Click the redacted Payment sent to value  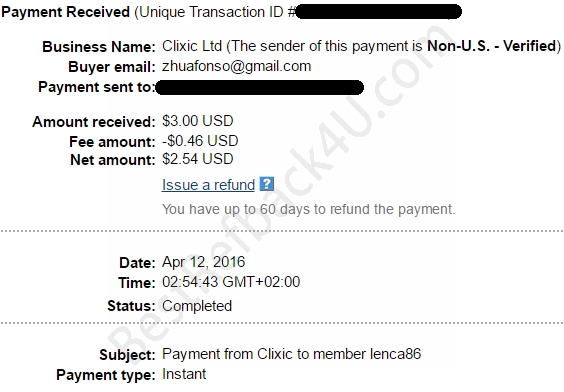click(x=259, y=87)
